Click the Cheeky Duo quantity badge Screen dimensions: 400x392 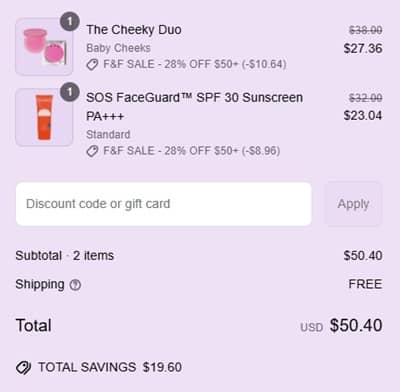[x=70, y=22]
